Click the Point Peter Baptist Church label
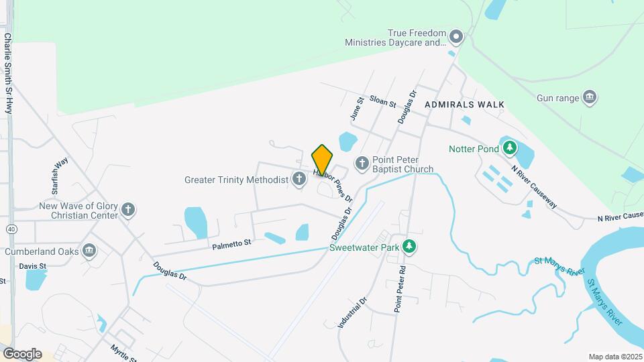The height and width of the screenshot is (362, 644). click(x=402, y=164)
